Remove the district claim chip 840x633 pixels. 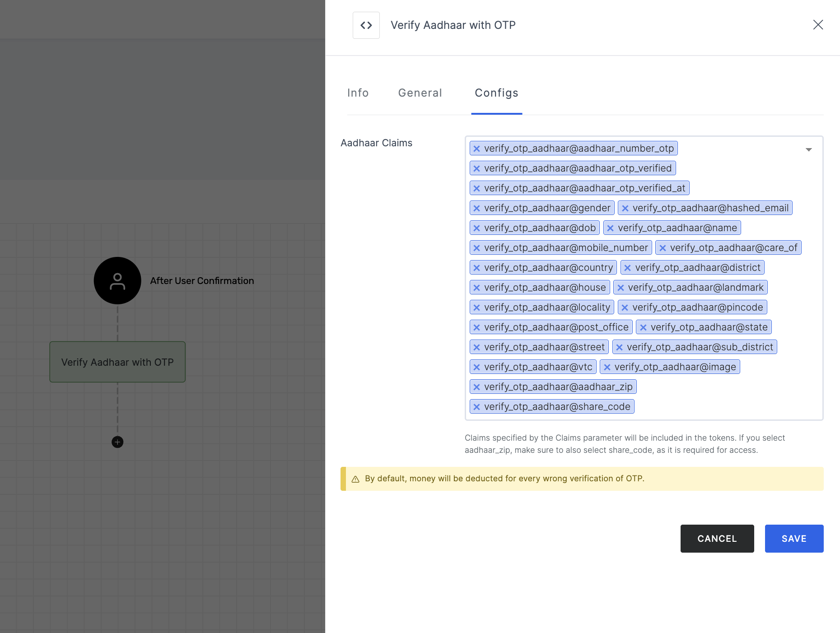tap(627, 268)
